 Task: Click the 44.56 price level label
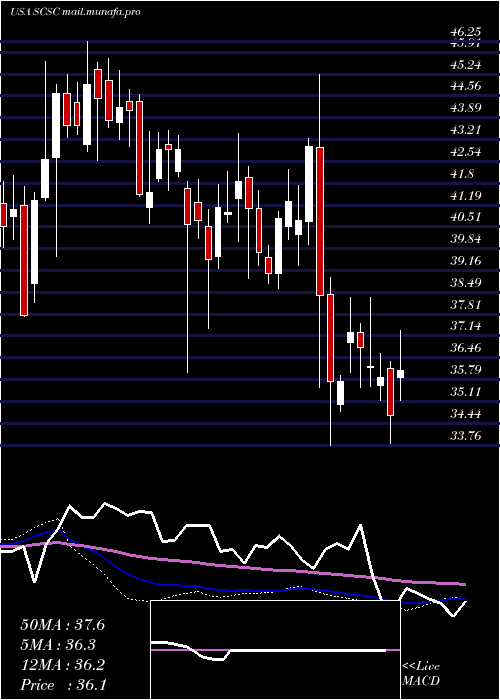(466, 86)
